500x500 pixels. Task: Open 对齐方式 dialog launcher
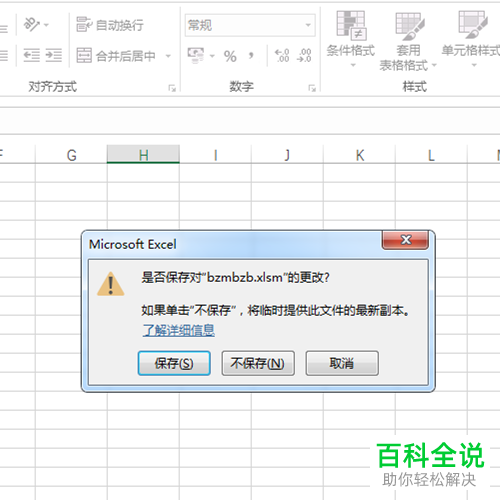pyautogui.click(x=172, y=88)
